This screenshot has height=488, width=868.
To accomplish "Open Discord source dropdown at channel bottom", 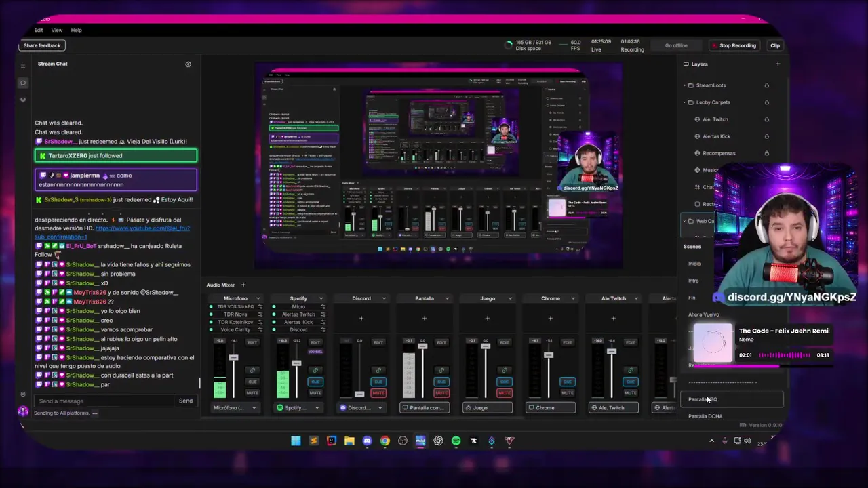I will tap(361, 408).
